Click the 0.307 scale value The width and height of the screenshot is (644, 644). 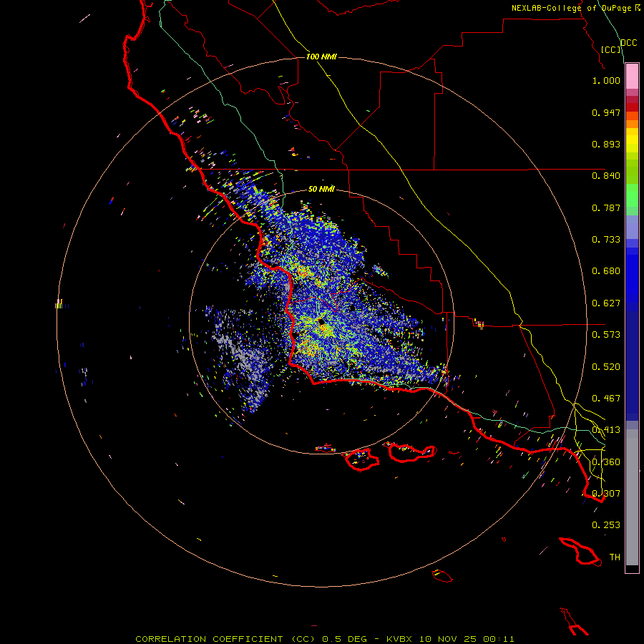(606, 494)
